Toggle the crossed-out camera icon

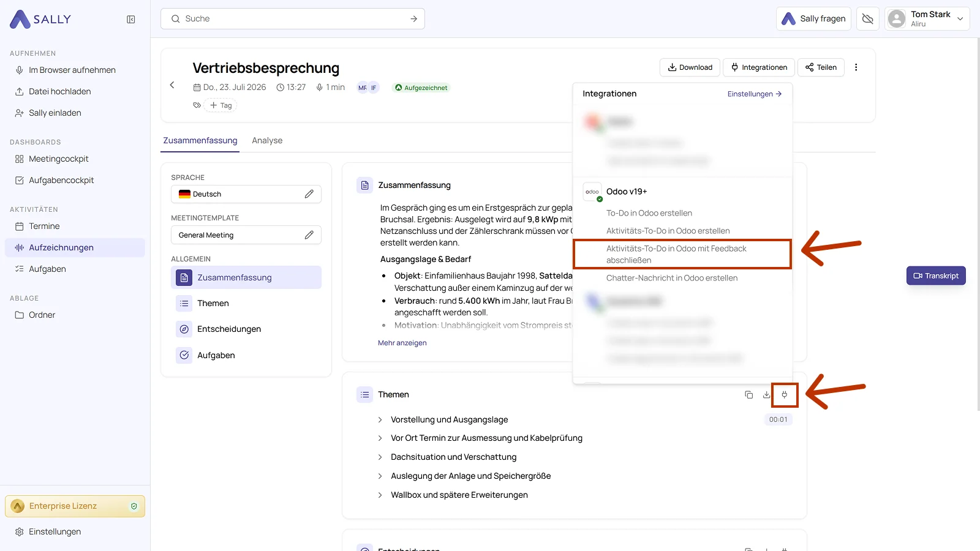tap(867, 19)
